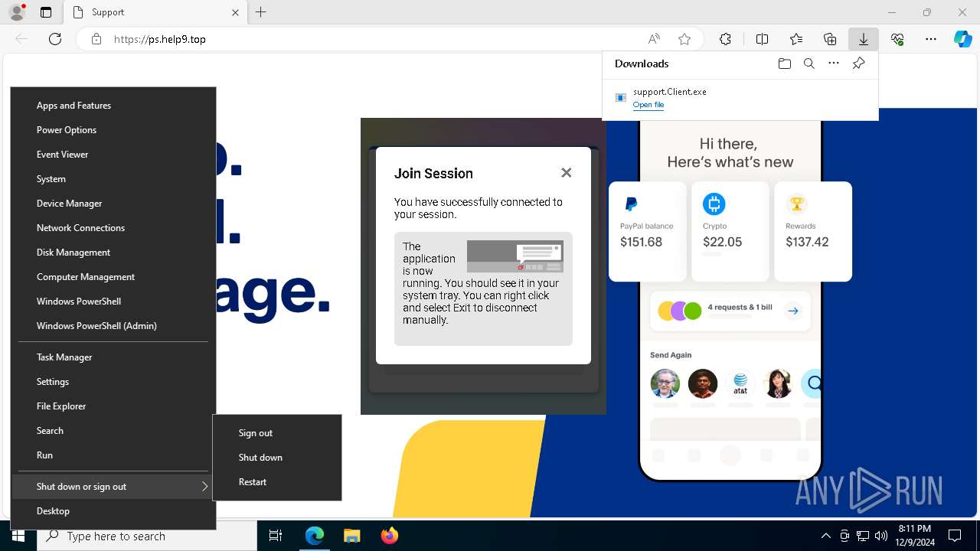Viewport: 980px width, 551px height.
Task: Open Favorites list icon
Action: click(x=796, y=39)
